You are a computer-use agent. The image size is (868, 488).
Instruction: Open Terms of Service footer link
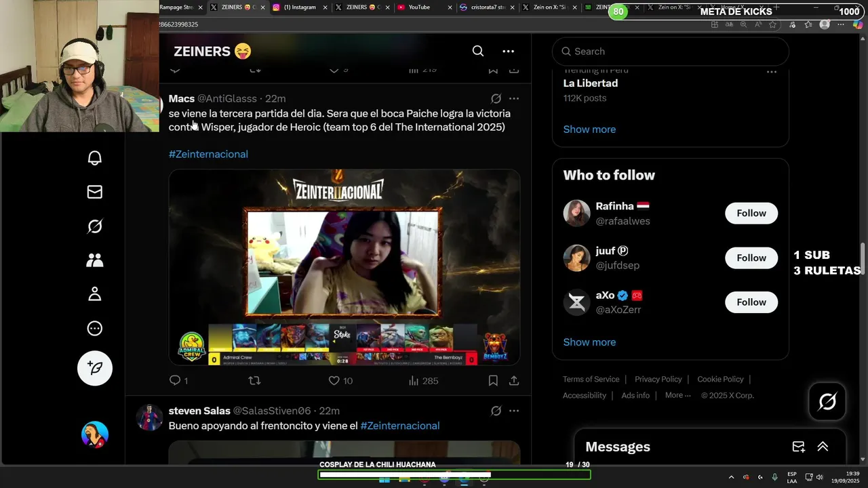pyautogui.click(x=591, y=380)
